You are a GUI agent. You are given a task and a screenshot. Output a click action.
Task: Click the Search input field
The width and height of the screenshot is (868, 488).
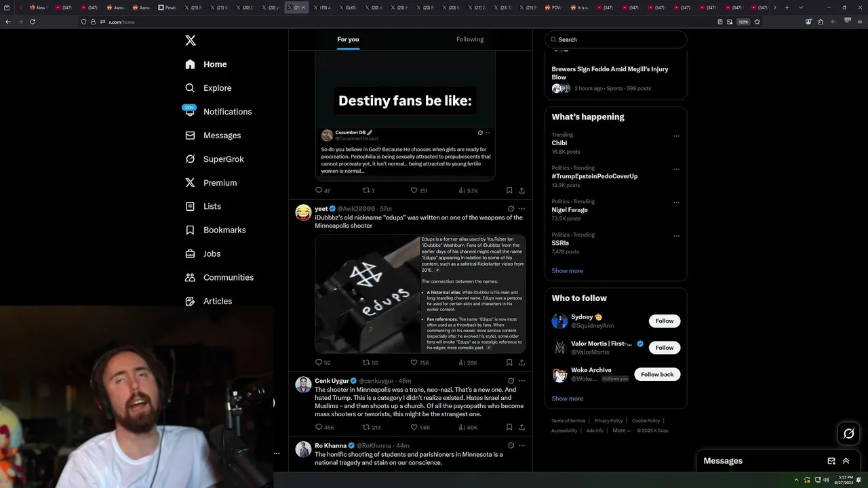(x=616, y=39)
